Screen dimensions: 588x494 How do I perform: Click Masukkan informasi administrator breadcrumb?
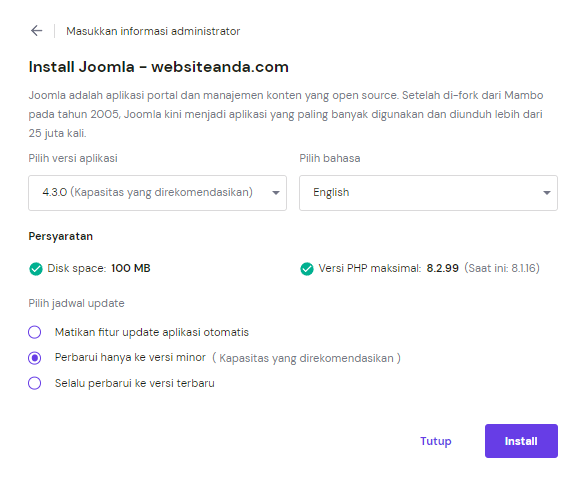click(x=153, y=31)
